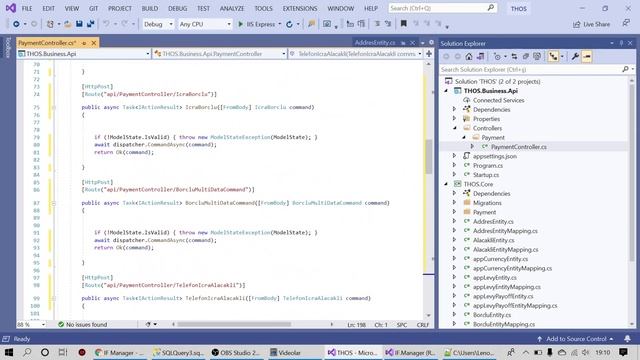The width and height of the screenshot is (640, 360).
Task: Toggle pin on the AddresEntity.cs preview tab
Action: tap(403, 42)
